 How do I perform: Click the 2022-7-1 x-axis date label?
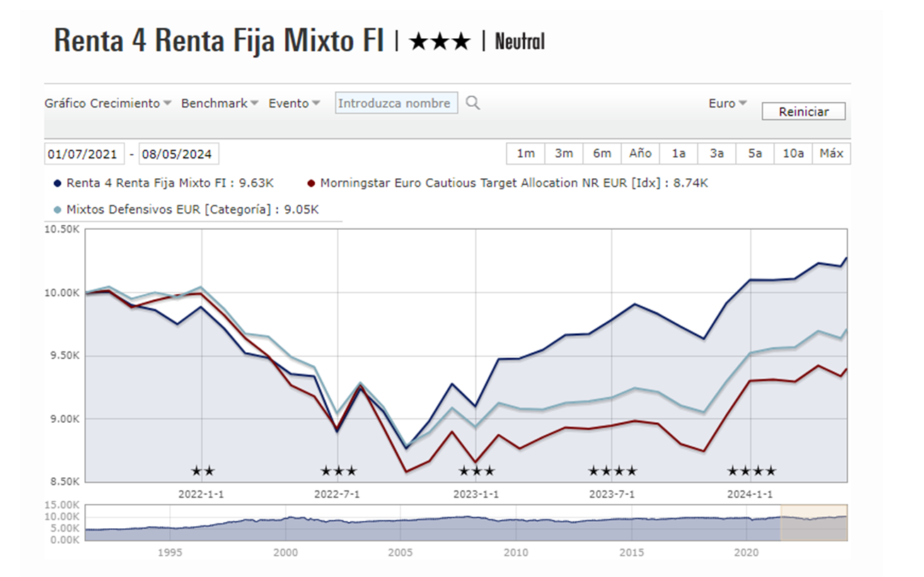(x=337, y=494)
